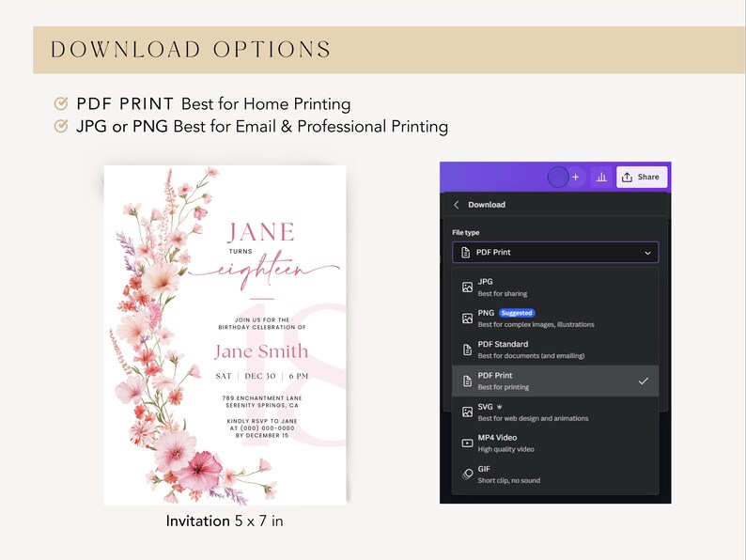Select the SVG file type option
The width and height of the screenshot is (746, 560).
tap(555, 412)
